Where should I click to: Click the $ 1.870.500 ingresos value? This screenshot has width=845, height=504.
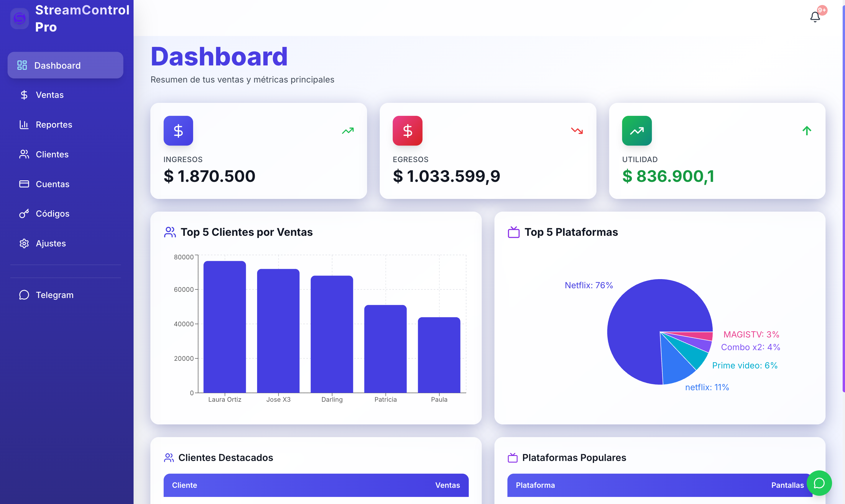[209, 176]
